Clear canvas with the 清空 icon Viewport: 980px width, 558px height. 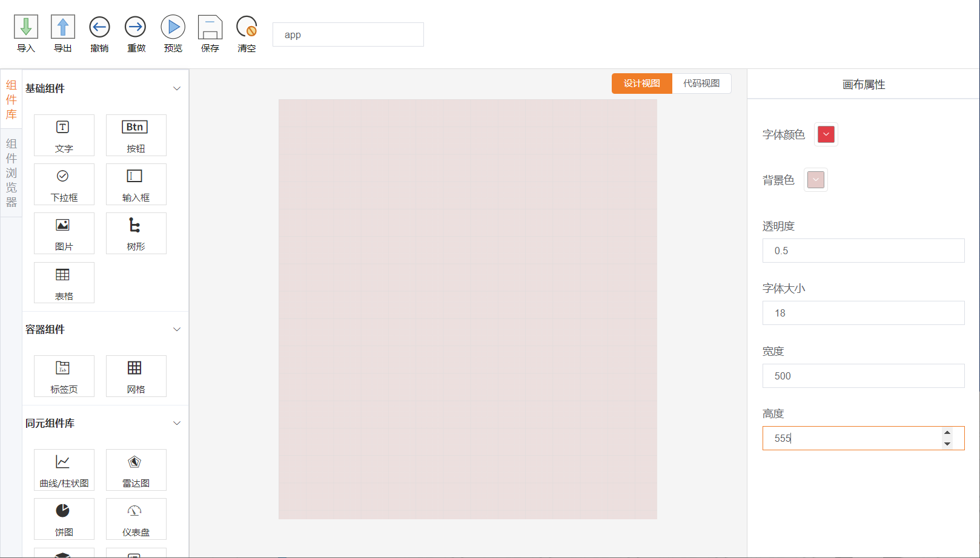pos(247,27)
